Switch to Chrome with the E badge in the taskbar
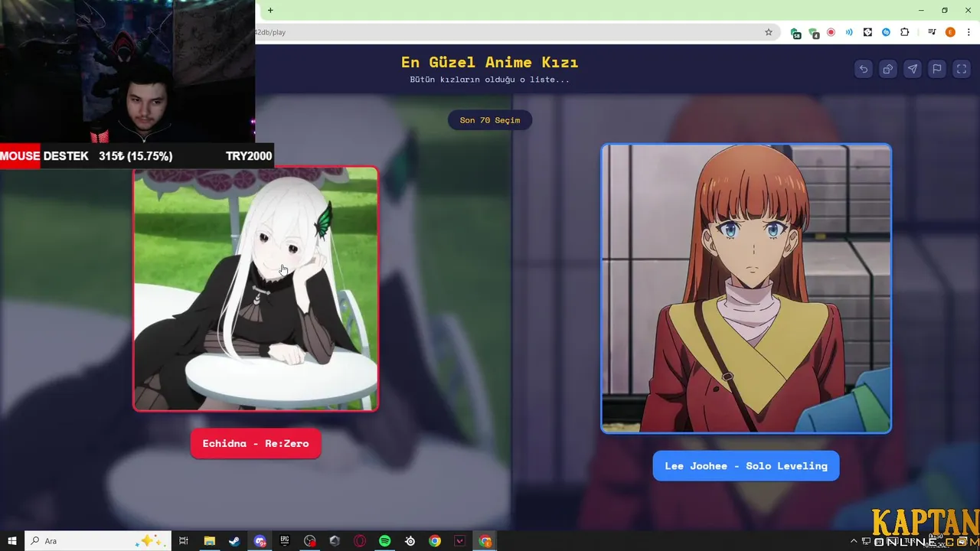The width and height of the screenshot is (980, 551). 485,541
